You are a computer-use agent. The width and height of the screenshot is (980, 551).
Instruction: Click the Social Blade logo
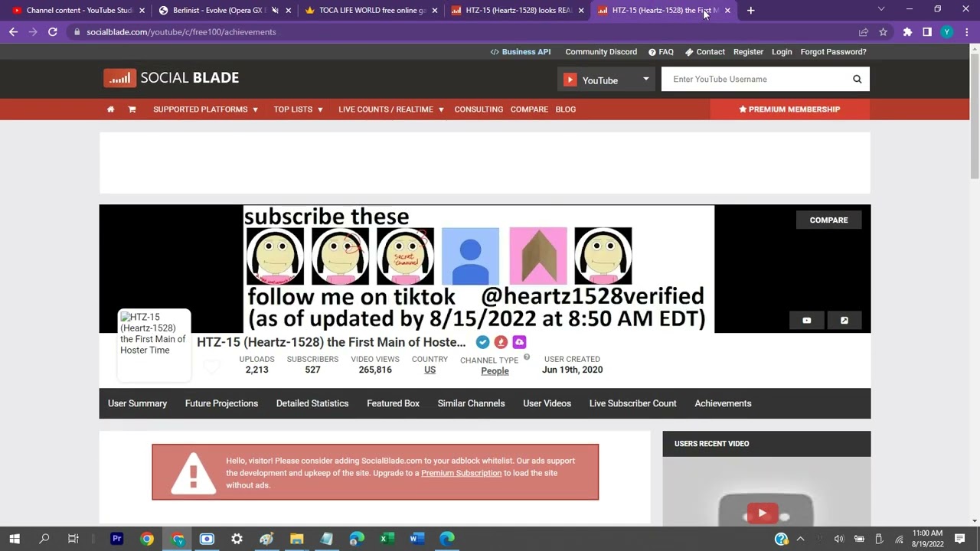(171, 78)
